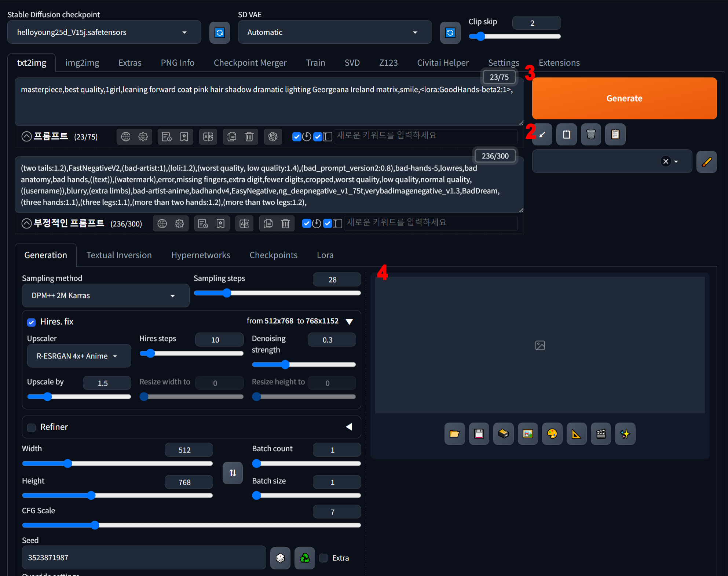Open the Lora tab
This screenshot has height=576, width=728.
point(325,255)
